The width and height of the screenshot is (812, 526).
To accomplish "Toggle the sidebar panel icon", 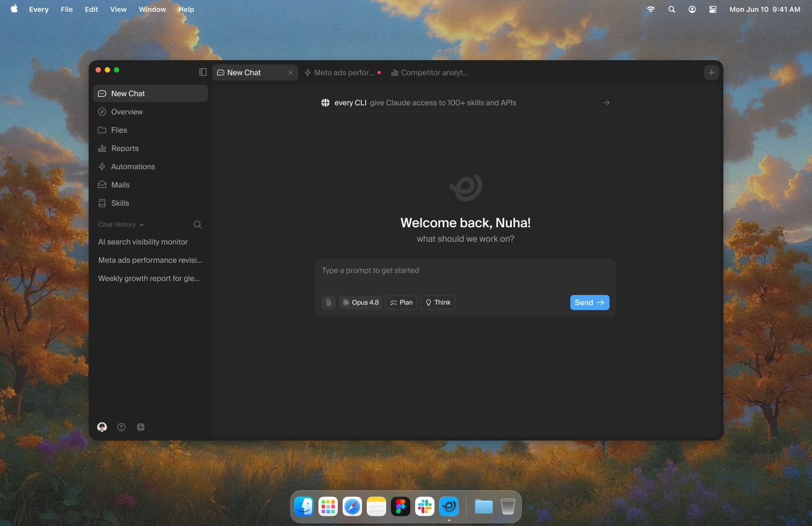I will coord(203,72).
